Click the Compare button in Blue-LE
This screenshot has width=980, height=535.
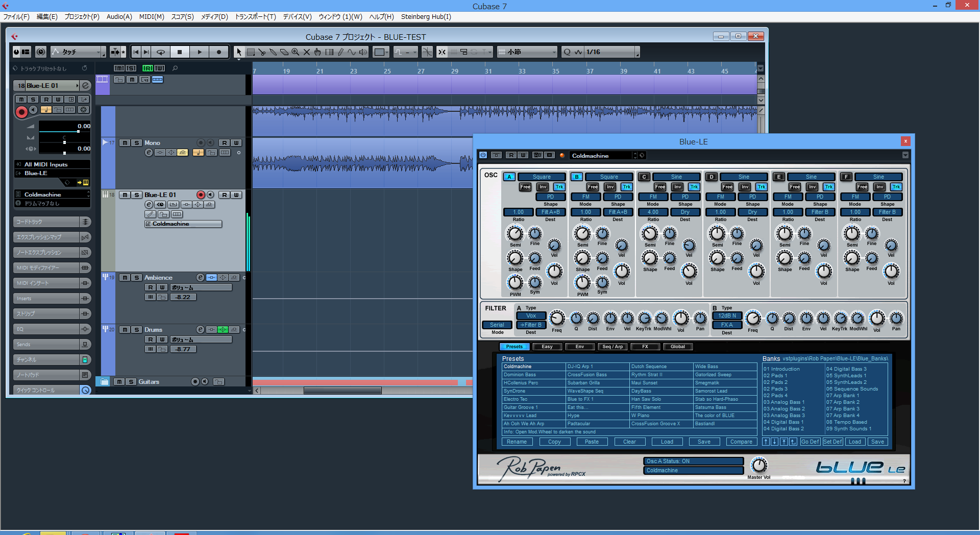tap(741, 442)
